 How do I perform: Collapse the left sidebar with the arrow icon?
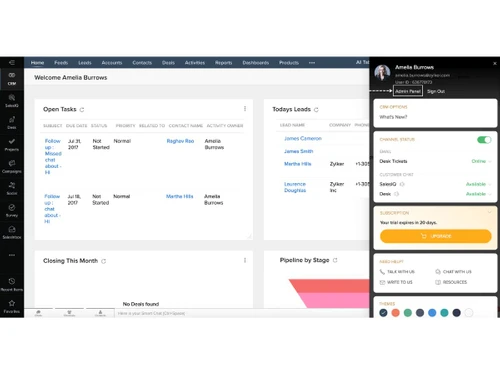[12, 62]
